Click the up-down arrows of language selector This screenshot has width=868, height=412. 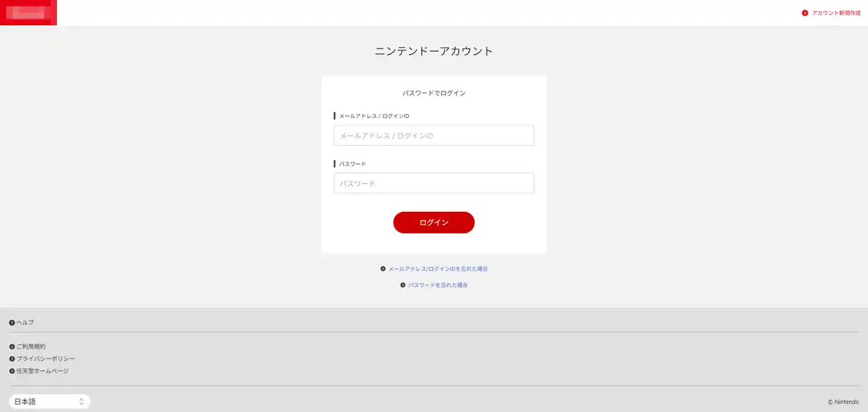pyautogui.click(x=81, y=402)
